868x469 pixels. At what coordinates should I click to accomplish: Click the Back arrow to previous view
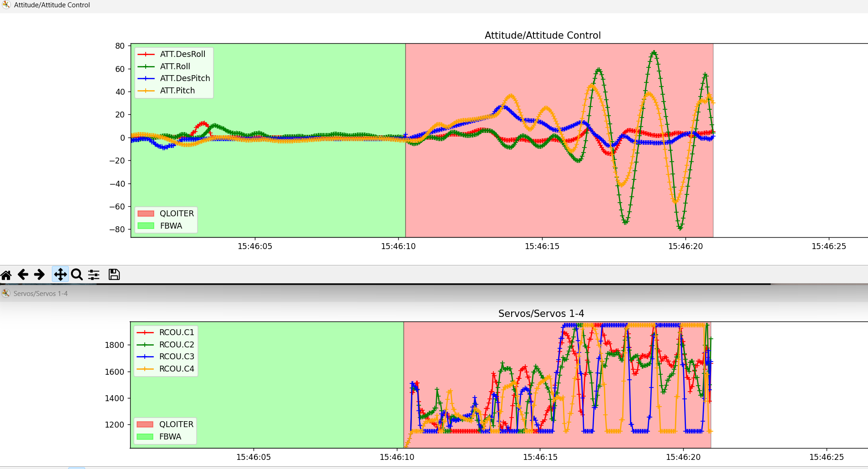click(23, 275)
